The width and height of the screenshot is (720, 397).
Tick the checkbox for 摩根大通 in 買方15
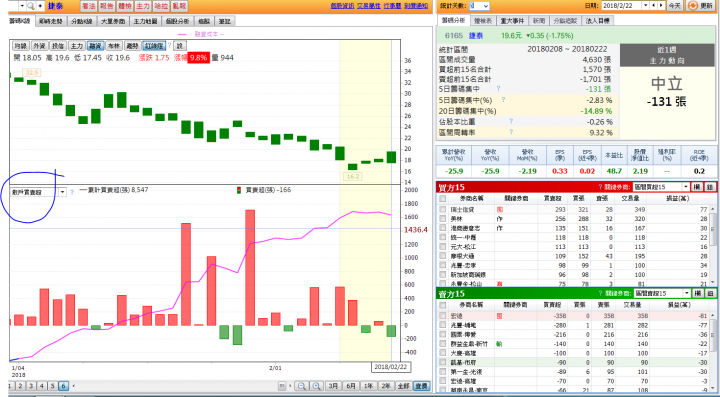(442, 256)
